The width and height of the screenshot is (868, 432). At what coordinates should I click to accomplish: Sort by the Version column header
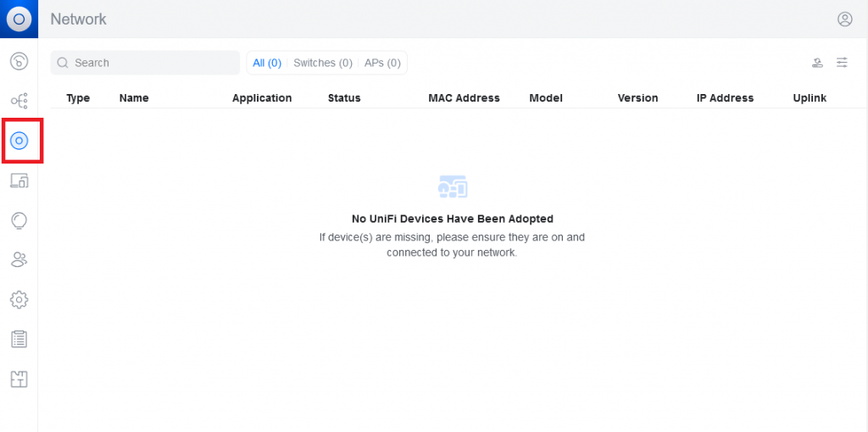pos(637,98)
